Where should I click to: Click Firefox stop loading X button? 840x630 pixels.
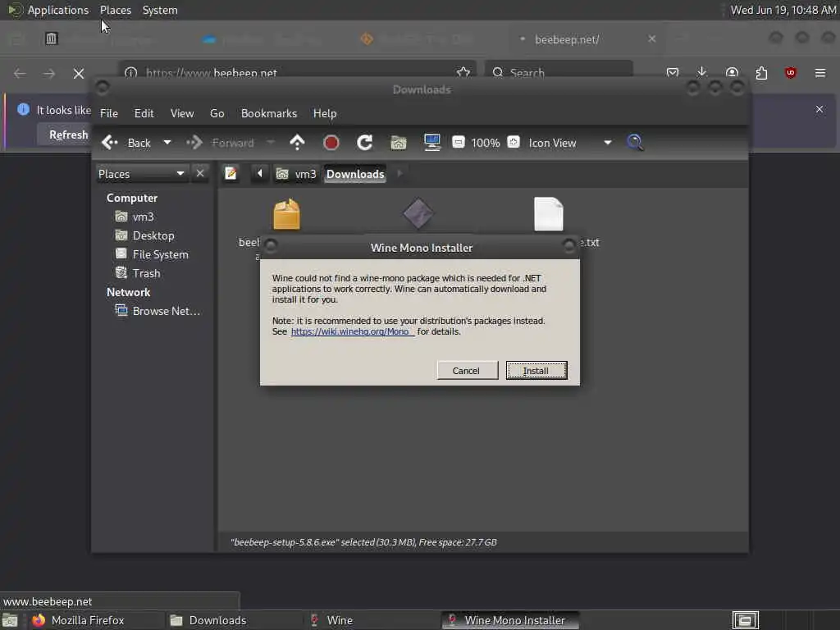[x=79, y=73]
